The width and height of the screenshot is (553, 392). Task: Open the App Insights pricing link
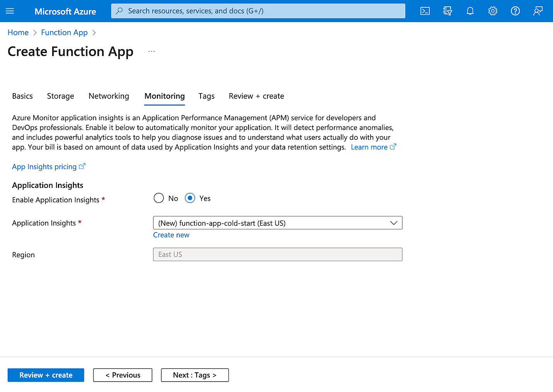[x=44, y=166]
